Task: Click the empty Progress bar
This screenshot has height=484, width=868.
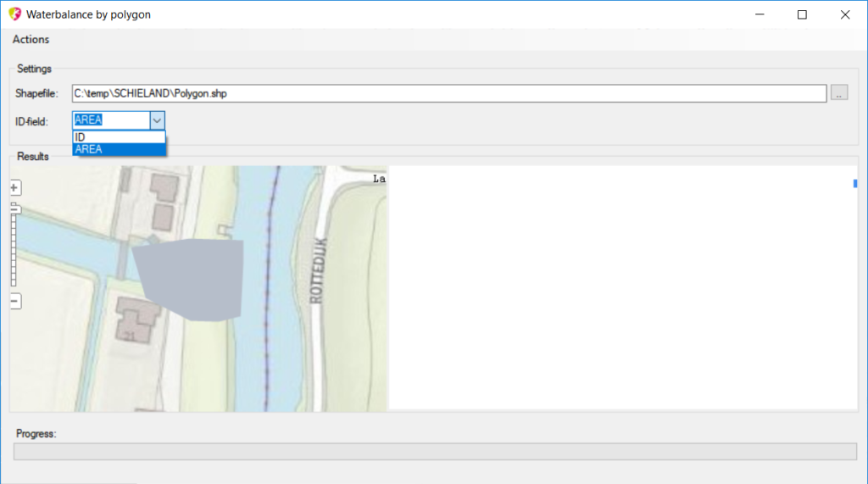Action: click(433, 451)
